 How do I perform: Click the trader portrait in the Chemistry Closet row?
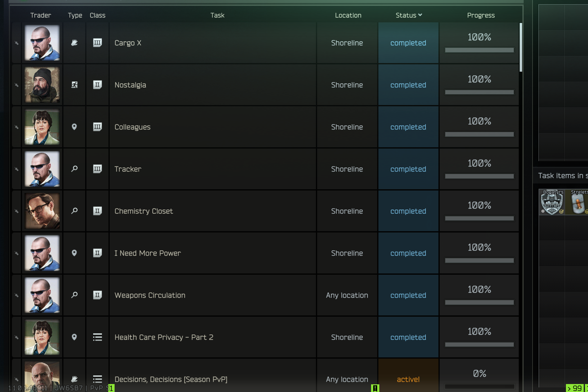pyautogui.click(x=42, y=211)
